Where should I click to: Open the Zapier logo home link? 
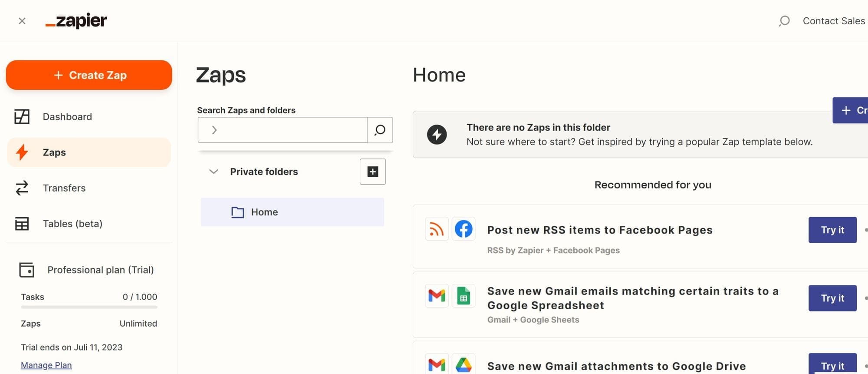[76, 20]
